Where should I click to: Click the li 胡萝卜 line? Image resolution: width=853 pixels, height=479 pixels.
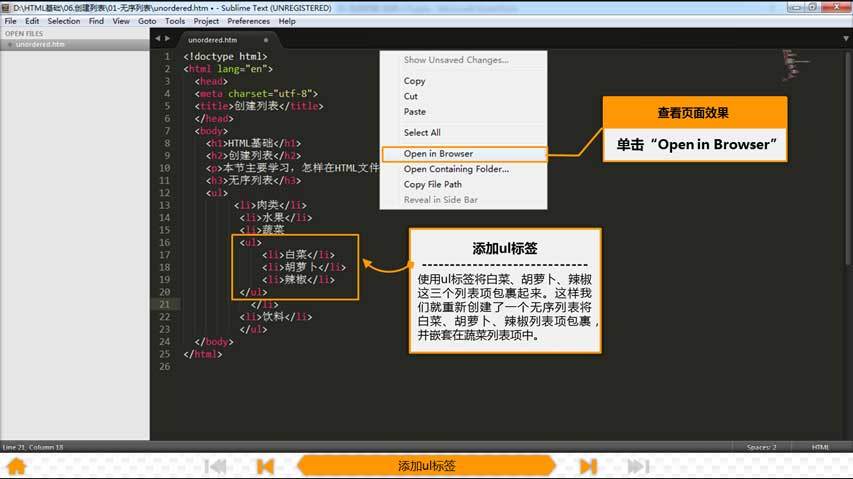(304, 267)
